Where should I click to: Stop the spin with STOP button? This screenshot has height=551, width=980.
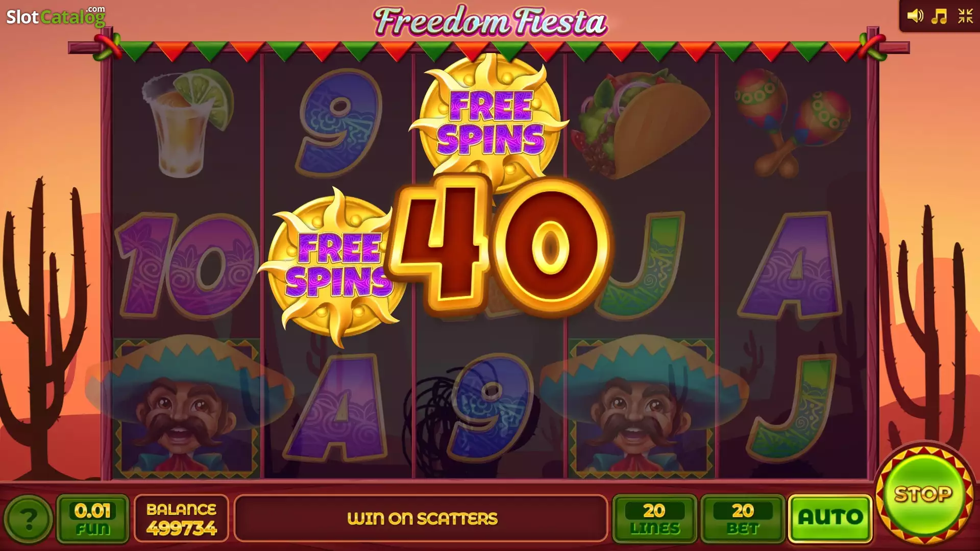click(924, 494)
